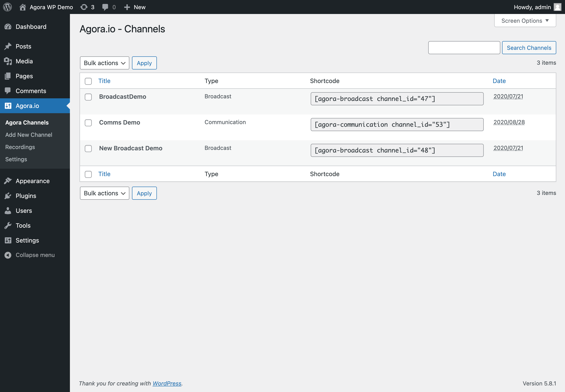Select Agora Channels submenu item
The image size is (565, 392).
pyautogui.click(x=27, y=122)
